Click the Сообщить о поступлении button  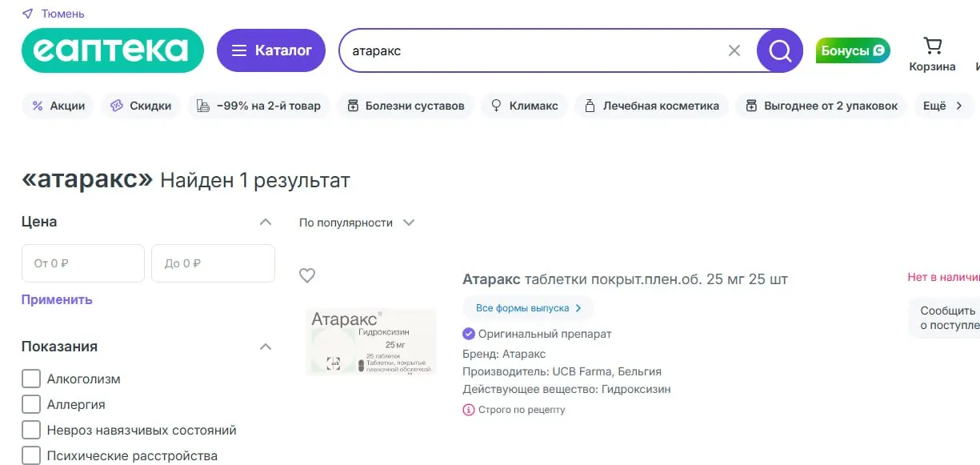(946, 318)
